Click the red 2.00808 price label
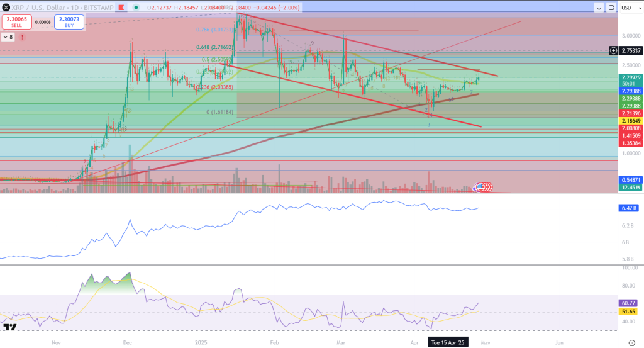This screenshot has width=644, height=348. pos(631,128)
